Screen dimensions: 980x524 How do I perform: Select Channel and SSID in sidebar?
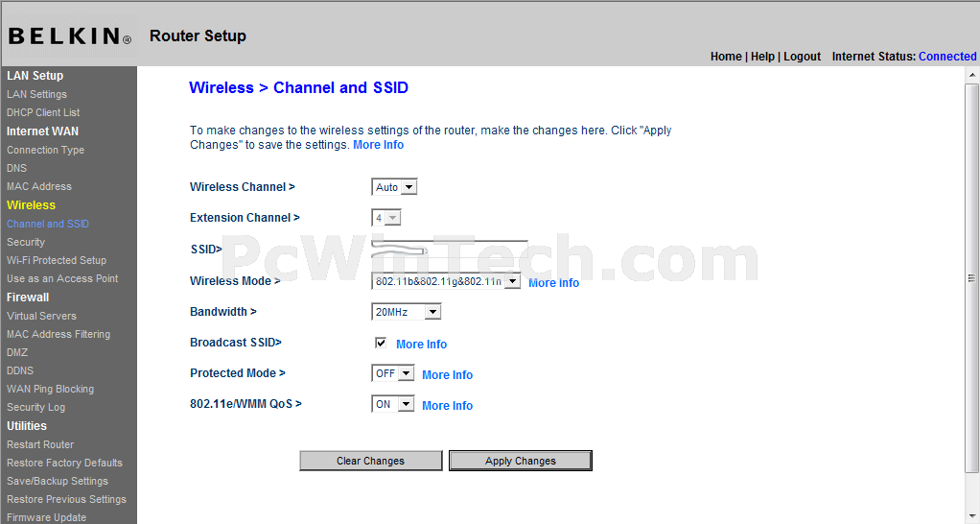pyautogui.click(x=48, y=224)
